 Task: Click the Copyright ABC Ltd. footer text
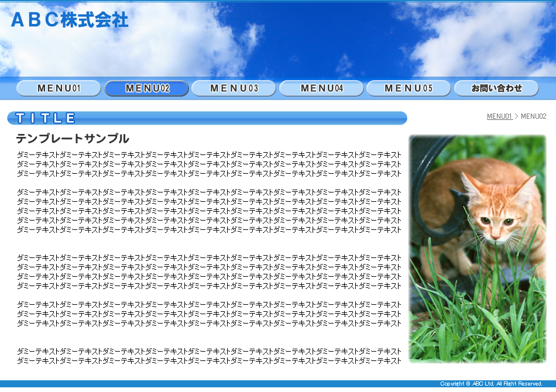(491, 383)
